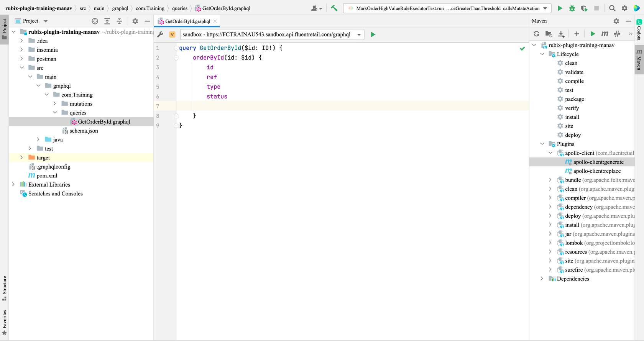Click Reload All Maven Projects icon
Image resolution: width=644 pixels, height=341 pixels.
click(x=536, y=34)
